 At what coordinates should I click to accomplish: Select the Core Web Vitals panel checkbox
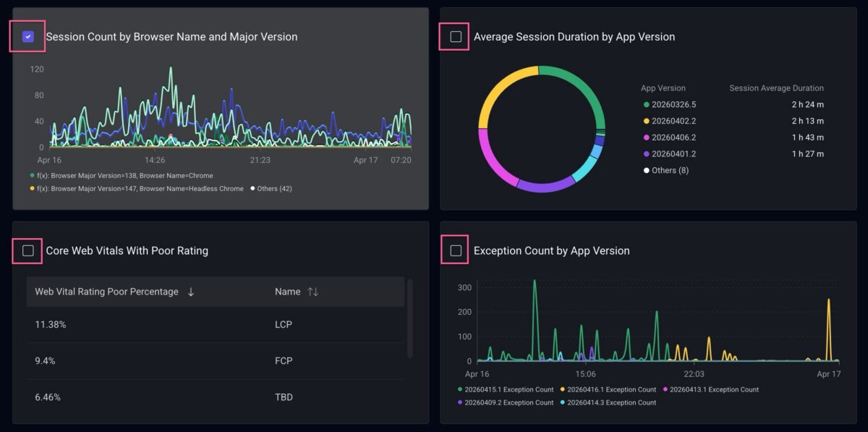coord(28,250)
